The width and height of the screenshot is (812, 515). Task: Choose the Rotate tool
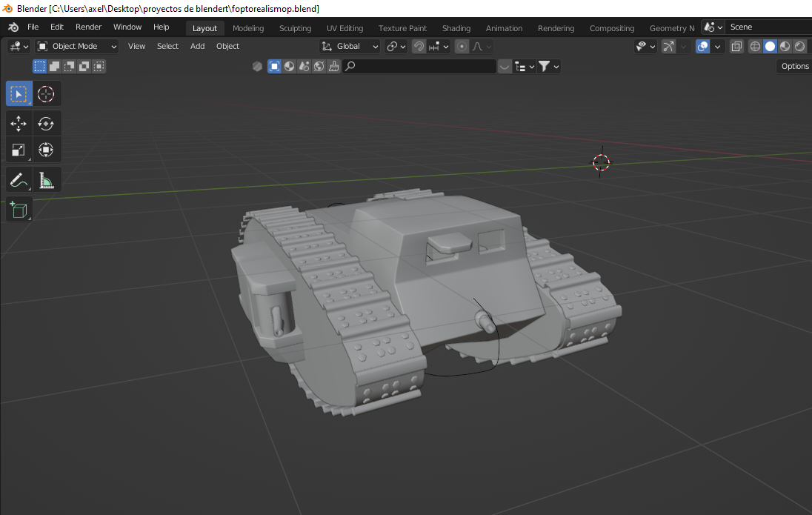[x=46, y=123]
